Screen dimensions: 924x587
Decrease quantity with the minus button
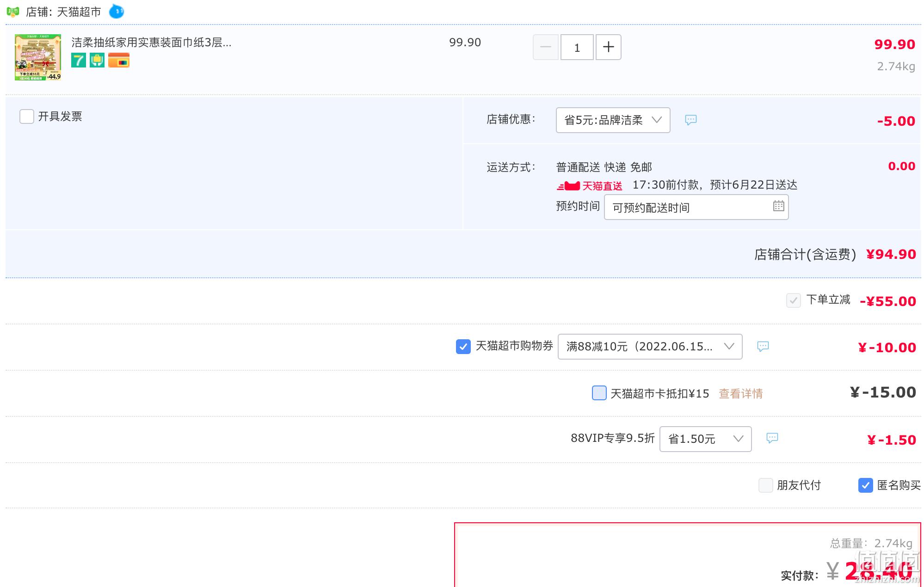point(546,47)
